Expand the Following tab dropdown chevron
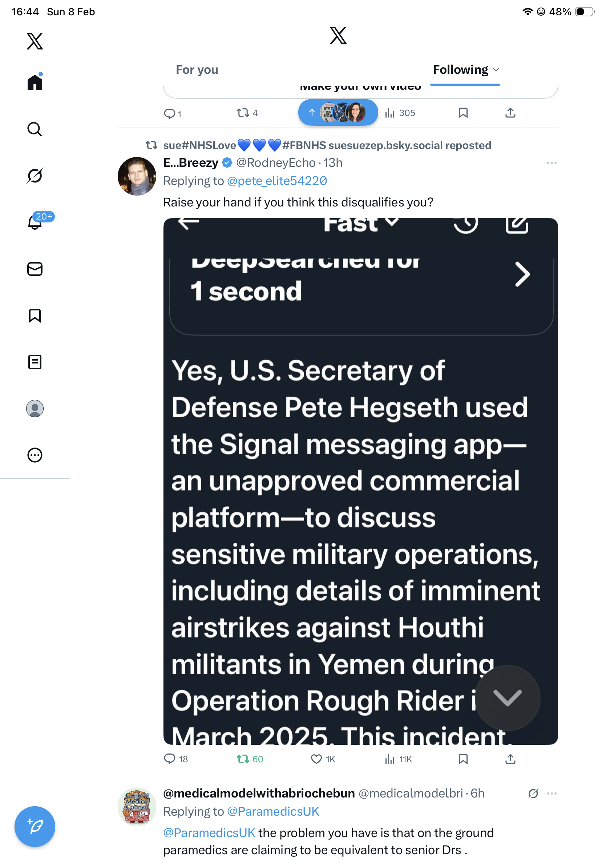This screenshot has width=606, height=868. pyautogui.click(x=496, y=70)
